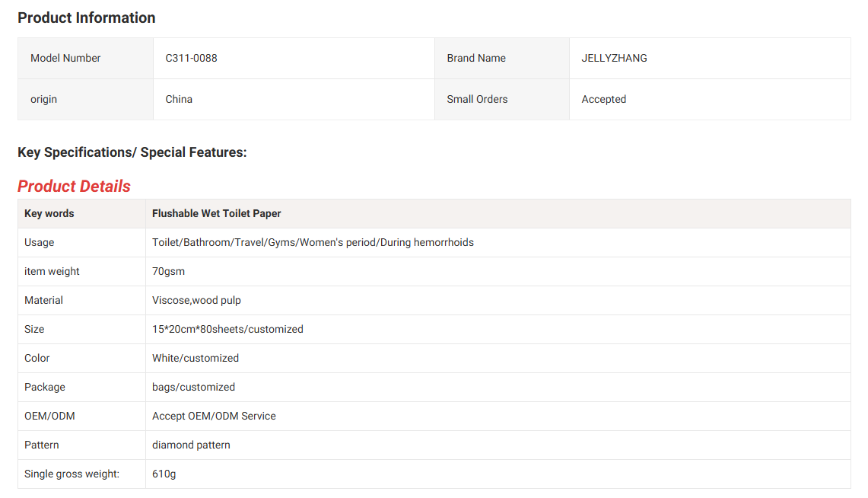Screen dimensions: 868x498
Task: Click the Small Orders Accepted value
Action: click(x=603, y=99)
